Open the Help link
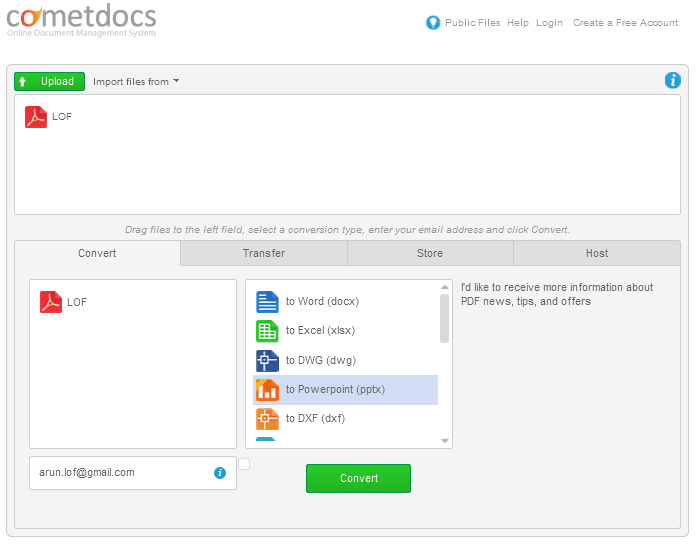 point(518,22)
